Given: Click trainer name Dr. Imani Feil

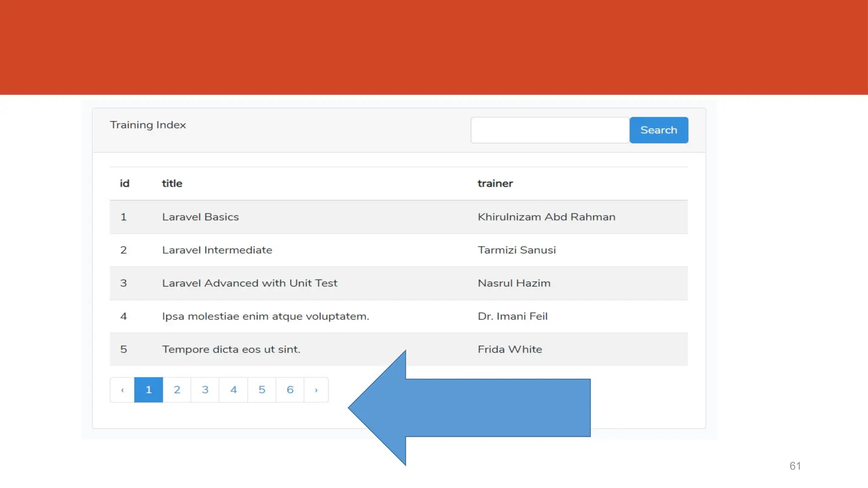Looking at the screenshot, I should (x=512, y=316).
